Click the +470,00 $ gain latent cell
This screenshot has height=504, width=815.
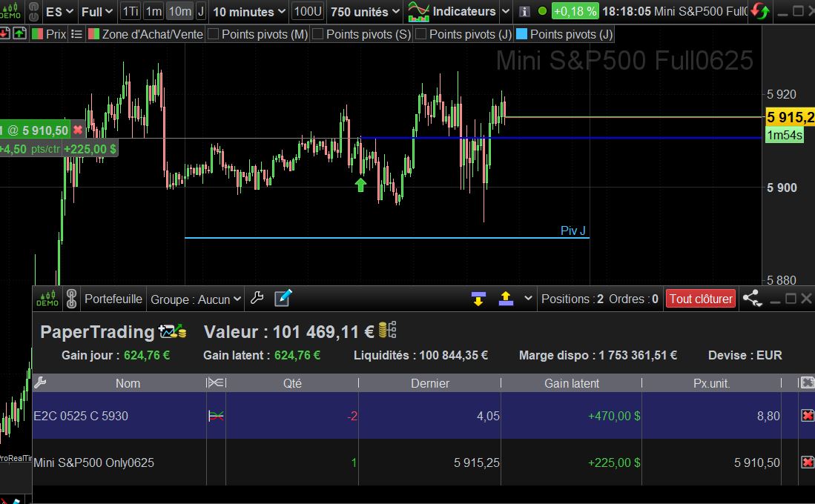click(614, 417)
